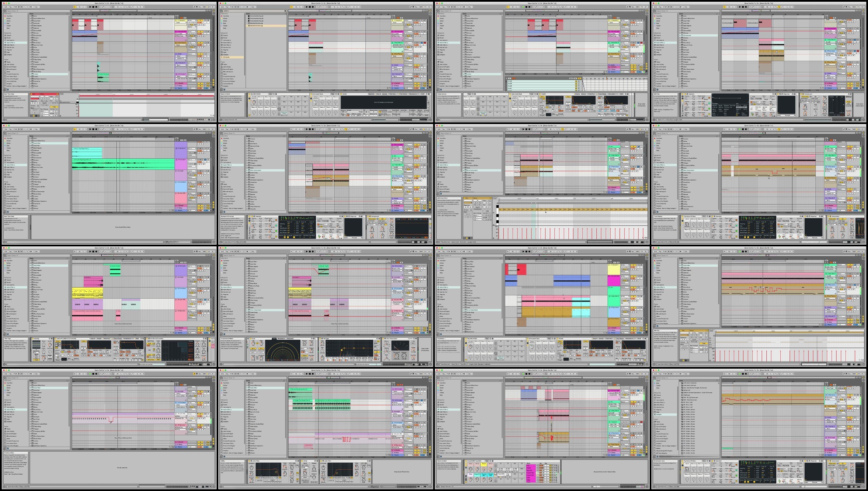Expand highlighted Limiter folder in red-Clip-panel window
Image resolution: width=868 pixels, height=491 pixels.
click(x=30, y=74)
